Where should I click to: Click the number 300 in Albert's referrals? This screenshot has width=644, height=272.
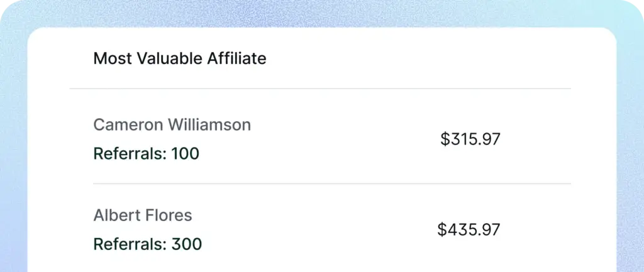187,244
